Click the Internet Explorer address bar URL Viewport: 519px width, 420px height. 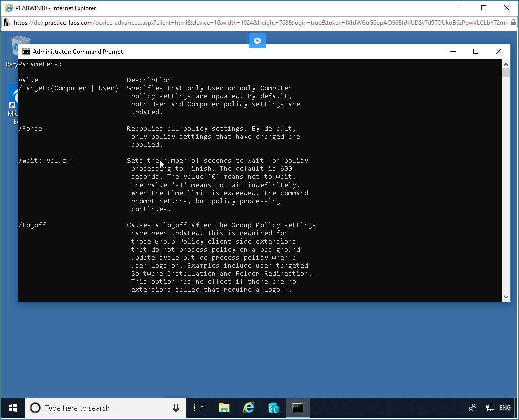[x=260, y=23]
